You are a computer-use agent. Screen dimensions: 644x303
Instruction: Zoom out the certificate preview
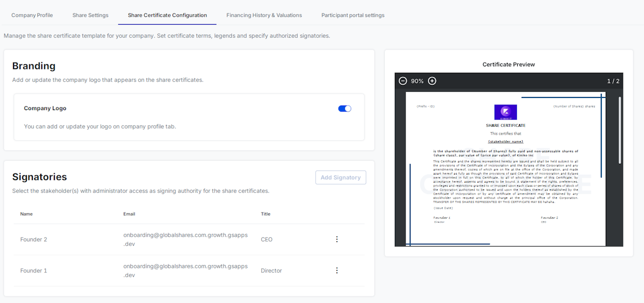pos(403,81)
